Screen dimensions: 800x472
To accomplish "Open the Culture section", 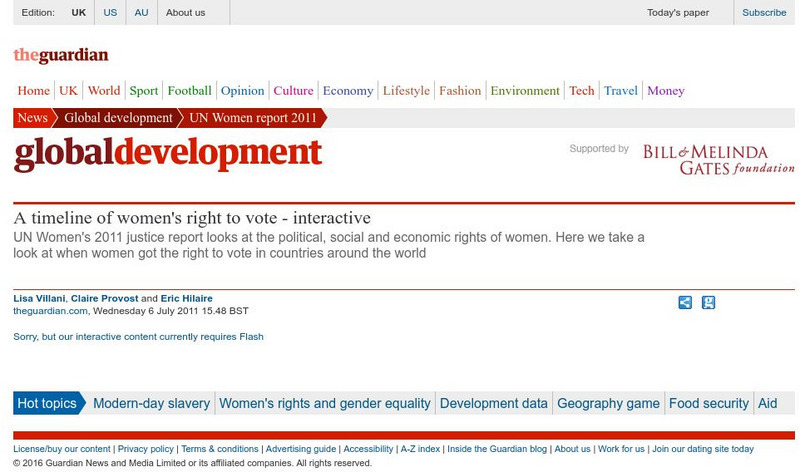I will (293, 91).
